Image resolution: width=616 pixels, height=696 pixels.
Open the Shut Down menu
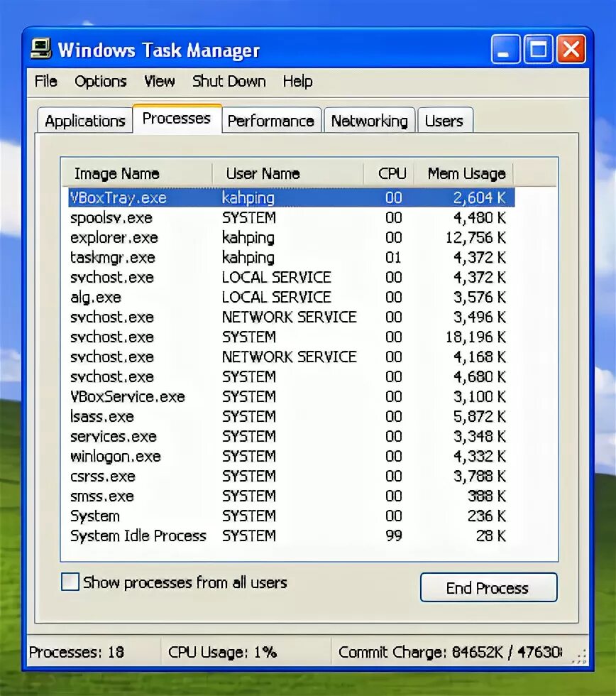(229, 82)
